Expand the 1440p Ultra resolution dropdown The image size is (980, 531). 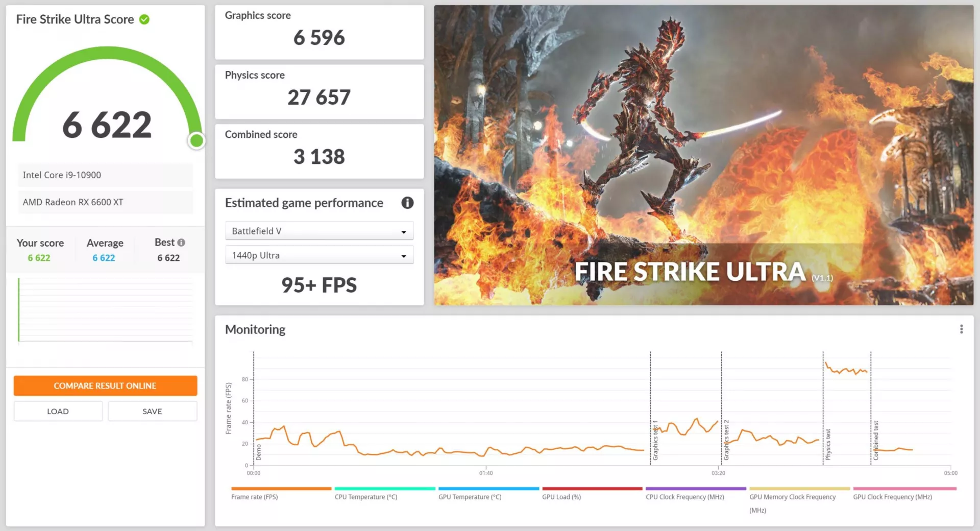(319, 255)
